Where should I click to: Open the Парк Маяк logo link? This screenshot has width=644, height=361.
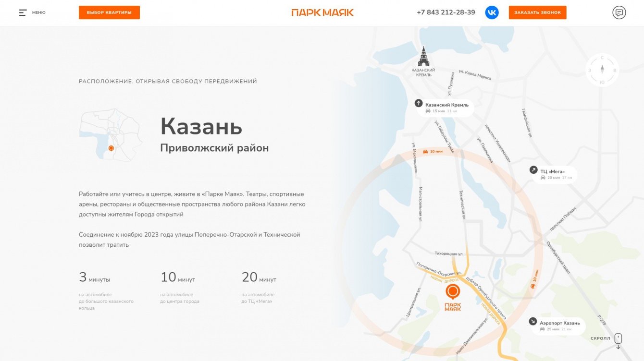(322, 12)
